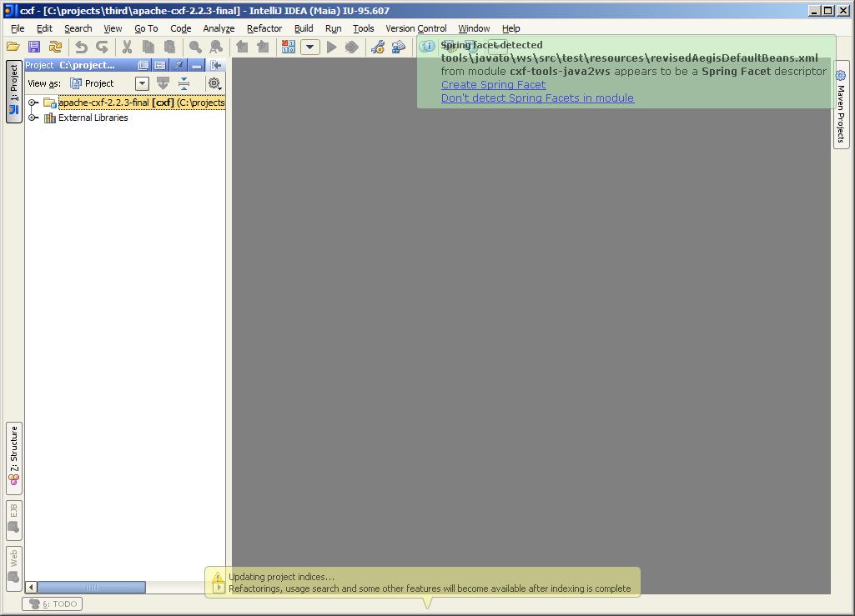Click the Cut scissors icon

(127, 47)
